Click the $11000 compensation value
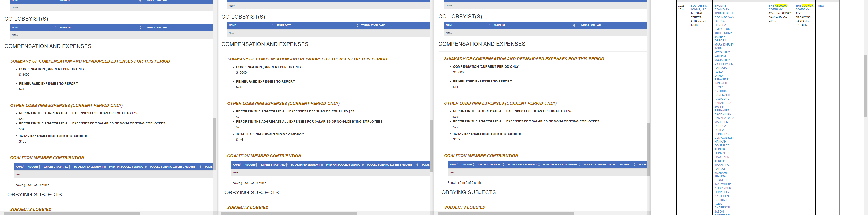This screenshot has width=868, height=215. 24,75
